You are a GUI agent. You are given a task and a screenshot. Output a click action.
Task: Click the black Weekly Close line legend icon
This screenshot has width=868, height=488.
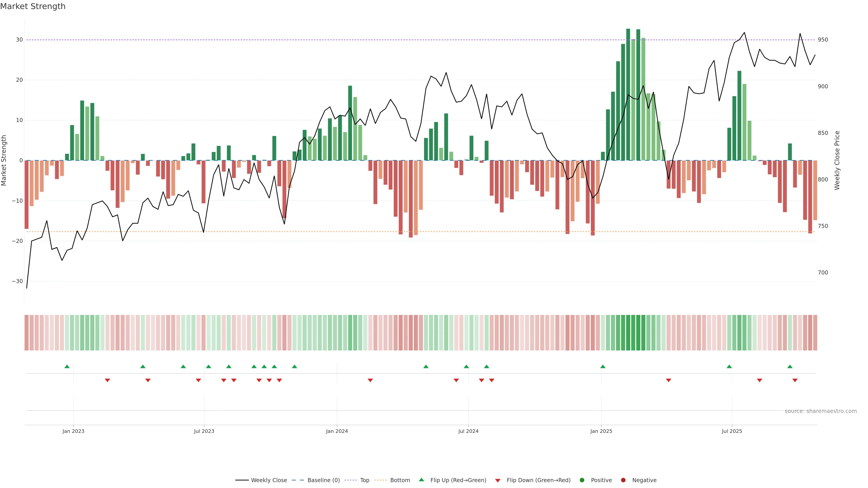[x=242, y=480]
